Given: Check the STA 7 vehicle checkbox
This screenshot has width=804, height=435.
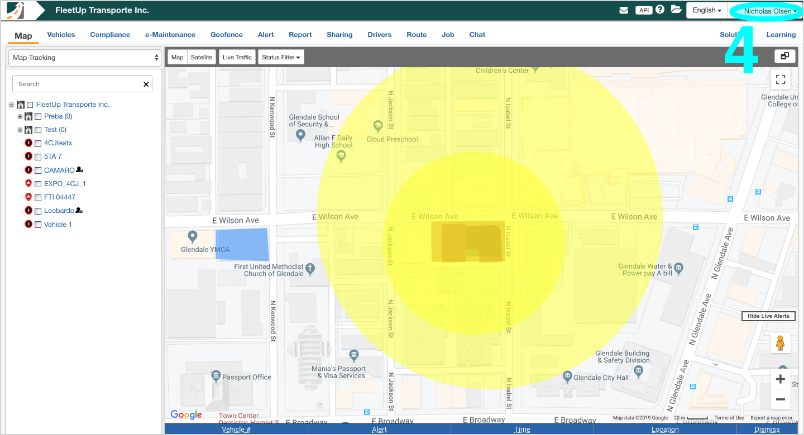Looking at the screenshot, I should click(x=38, y=156).
